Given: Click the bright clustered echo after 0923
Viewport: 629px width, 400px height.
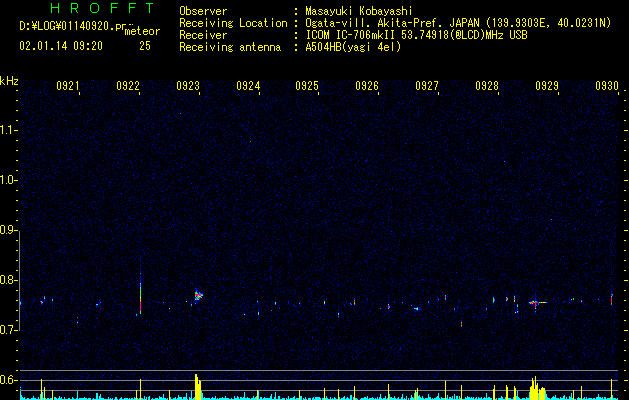Looking at the screenshot, I should tap(199, 296).
